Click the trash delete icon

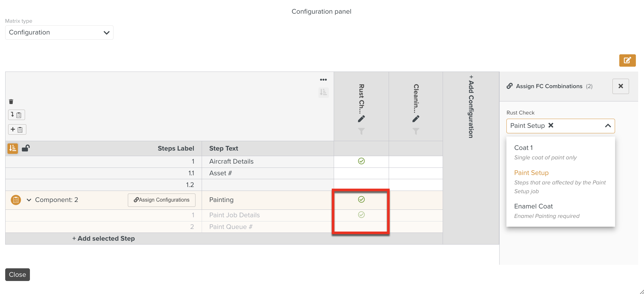11,101
